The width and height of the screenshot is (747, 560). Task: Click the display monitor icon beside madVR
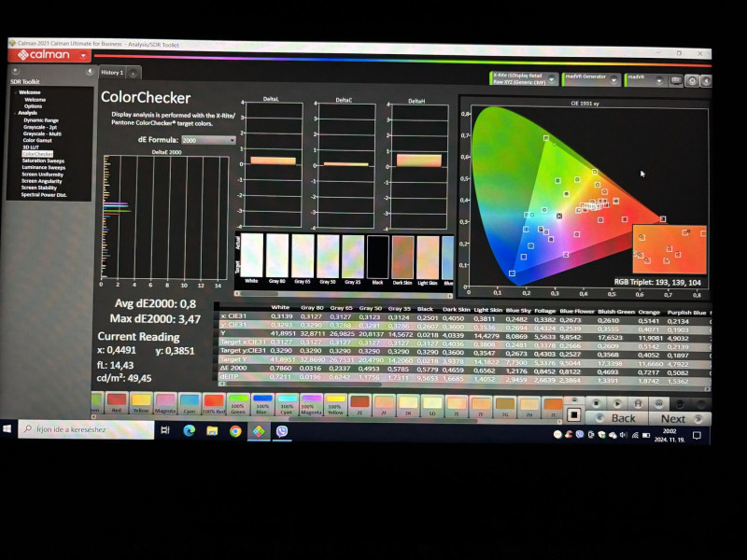click(675, 80)
